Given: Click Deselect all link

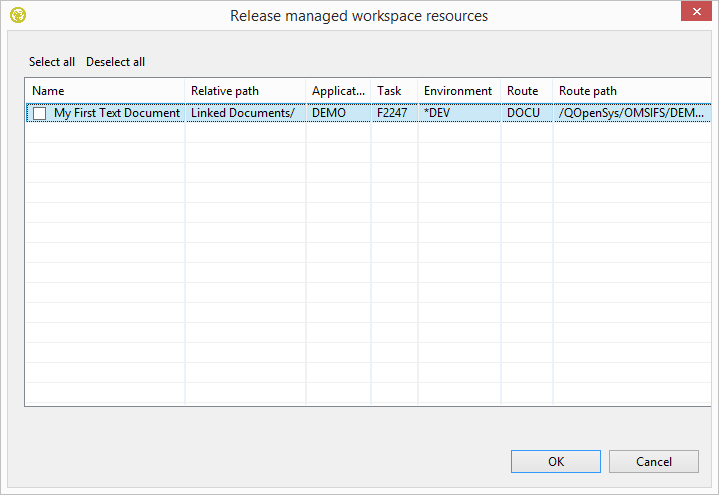Looking at the screenshot, I should (x=115, y=62).
